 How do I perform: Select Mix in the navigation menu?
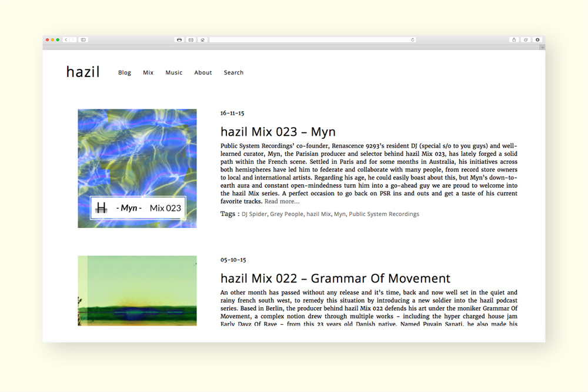(x=148, y=73)
